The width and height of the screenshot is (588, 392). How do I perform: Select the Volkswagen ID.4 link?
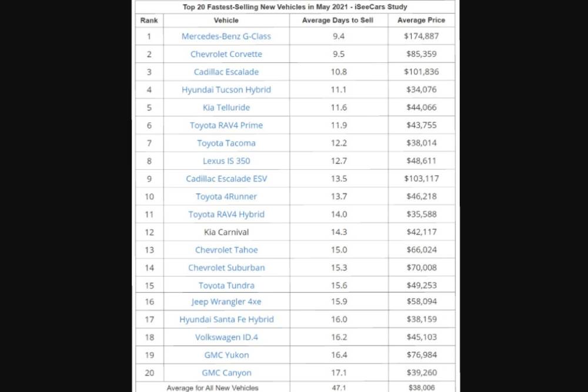click(226, 337)
